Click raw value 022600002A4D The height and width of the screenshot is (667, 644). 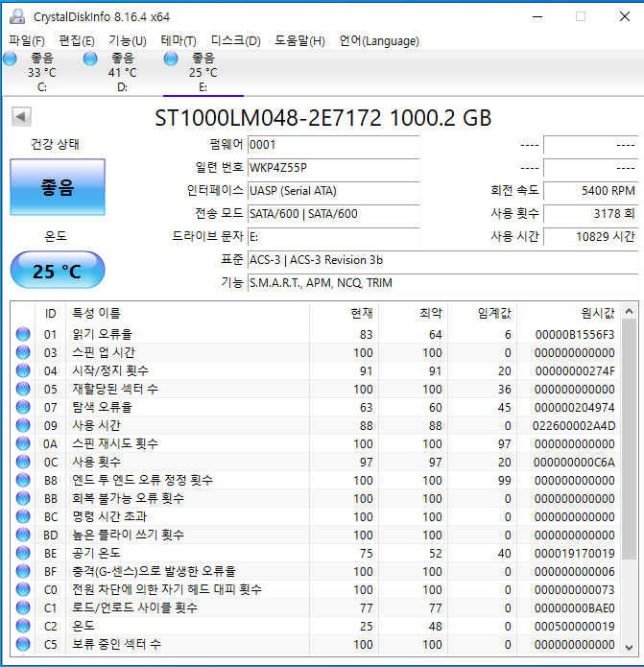(x=574, y=426)
